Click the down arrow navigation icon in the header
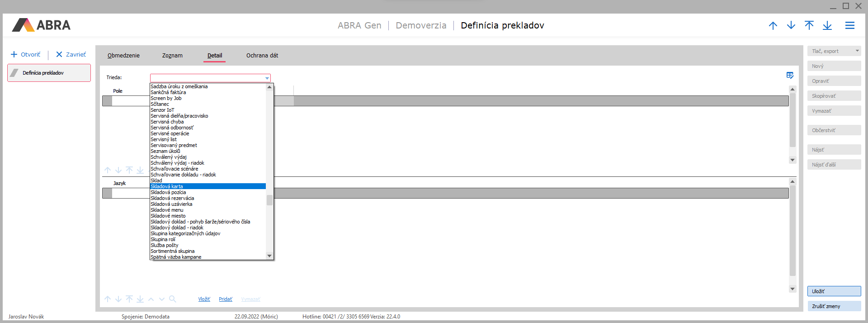The height and width of the screenshot is (323, 868). click(791, 26)
